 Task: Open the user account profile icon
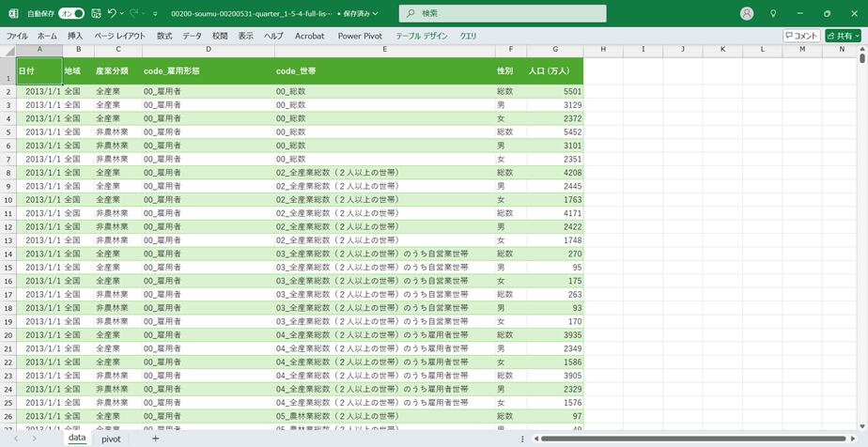tap(747, 14)
